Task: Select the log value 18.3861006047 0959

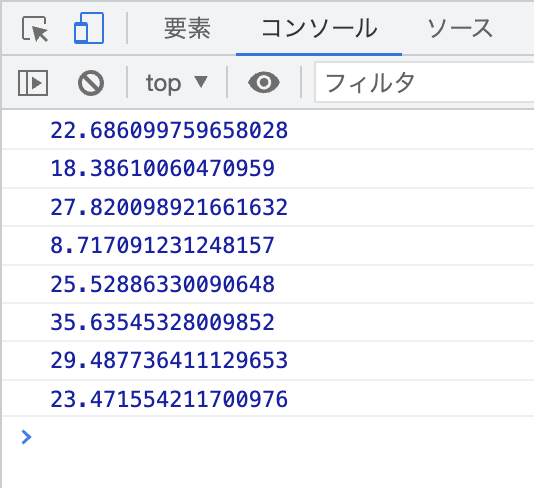Action: point(162,168)
